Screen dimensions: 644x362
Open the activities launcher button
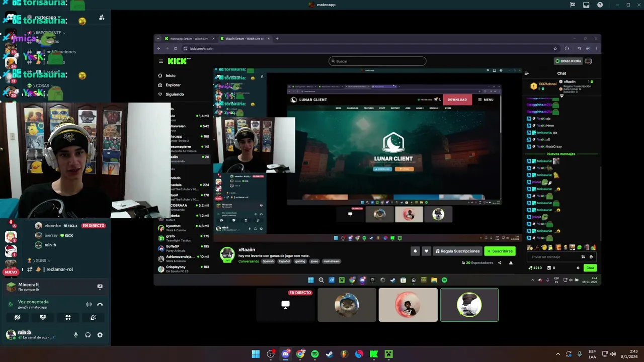point(68,317)
